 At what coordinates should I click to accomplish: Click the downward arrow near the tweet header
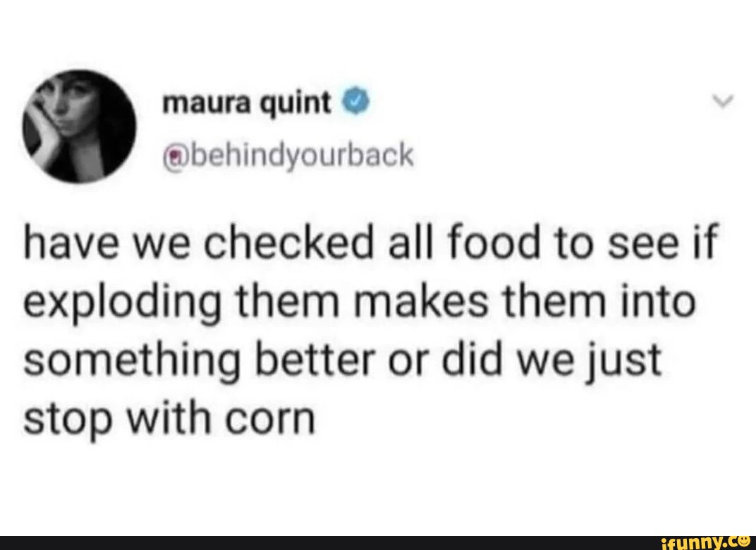point(724,100)
